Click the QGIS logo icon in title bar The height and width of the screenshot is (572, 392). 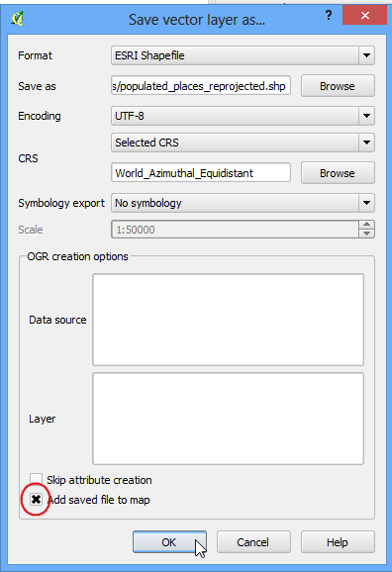17,18
